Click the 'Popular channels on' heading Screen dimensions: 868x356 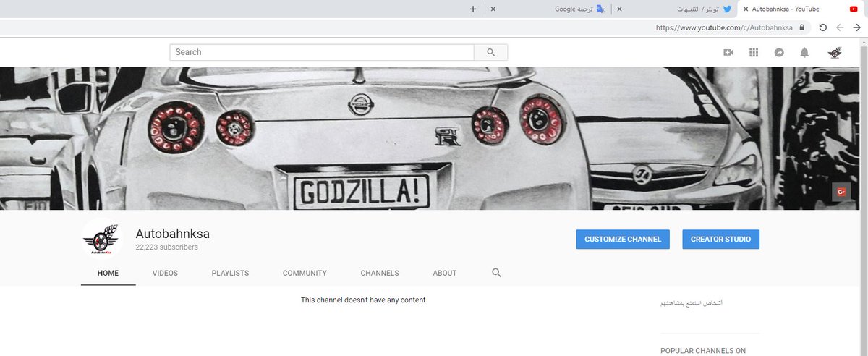703,351
